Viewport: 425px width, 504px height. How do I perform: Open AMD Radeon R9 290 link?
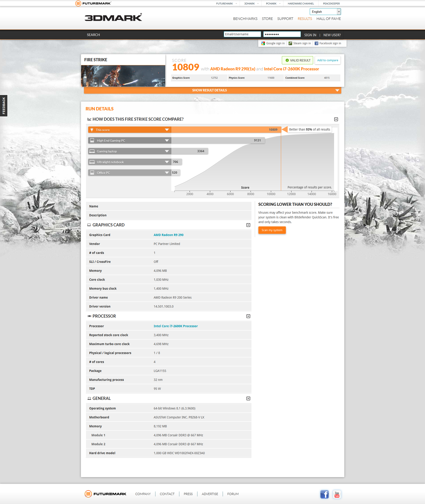[168, 235]
